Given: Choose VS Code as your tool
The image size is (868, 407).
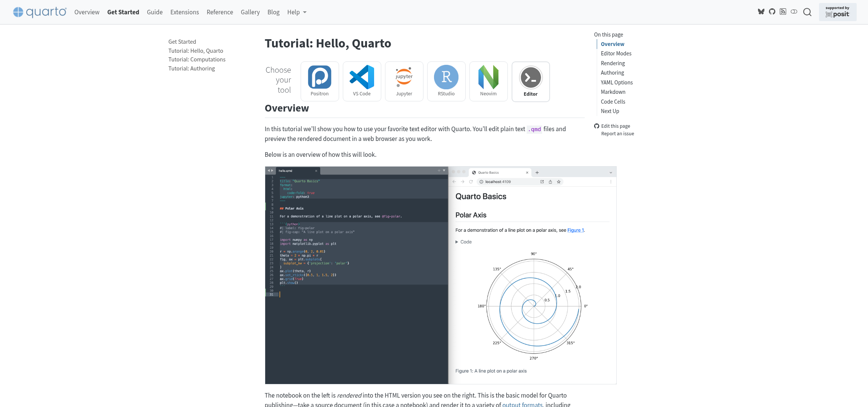Looking at the screenshot, I should click(x=362, y=81).
